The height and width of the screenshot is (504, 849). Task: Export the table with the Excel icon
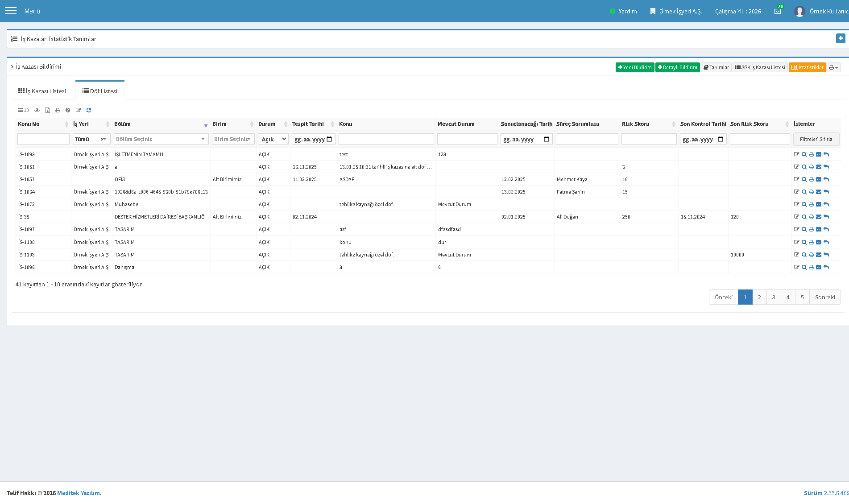tap(48, 110)
